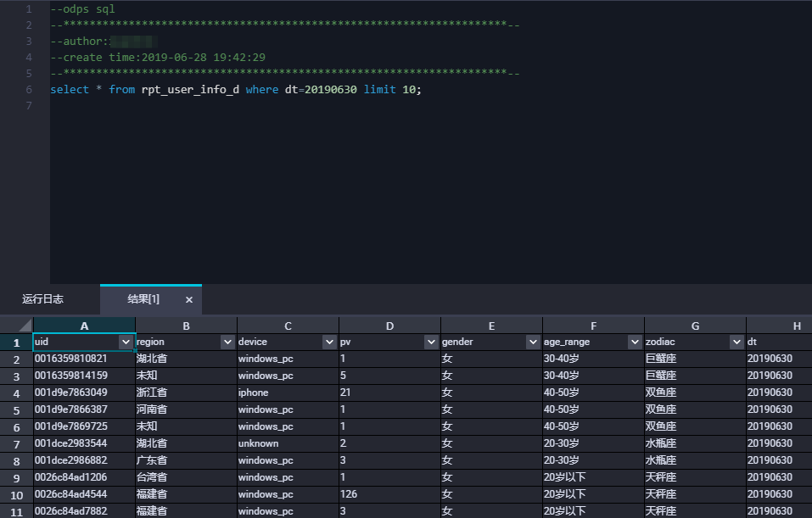
Task: Select column C header
Action: [288, 326]
